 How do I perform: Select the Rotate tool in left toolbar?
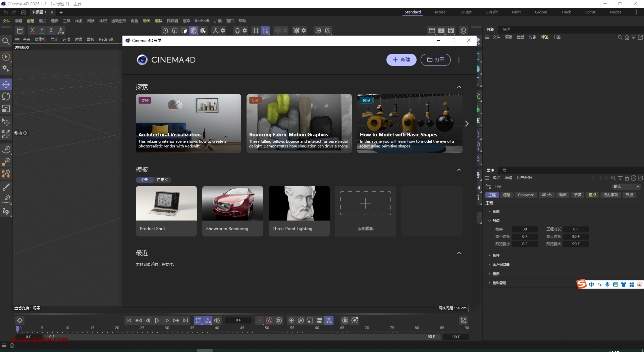pyautogui.click(x=6, y=97)
